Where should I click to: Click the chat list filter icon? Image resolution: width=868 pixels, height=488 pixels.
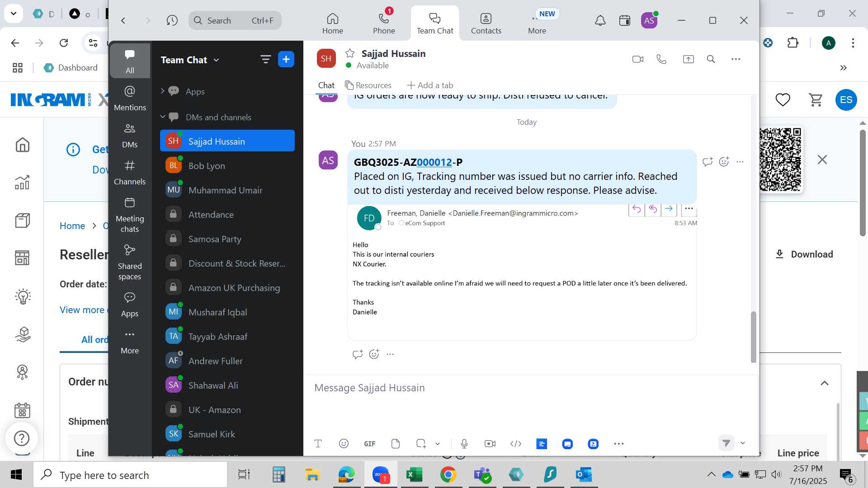pos(265,59)
